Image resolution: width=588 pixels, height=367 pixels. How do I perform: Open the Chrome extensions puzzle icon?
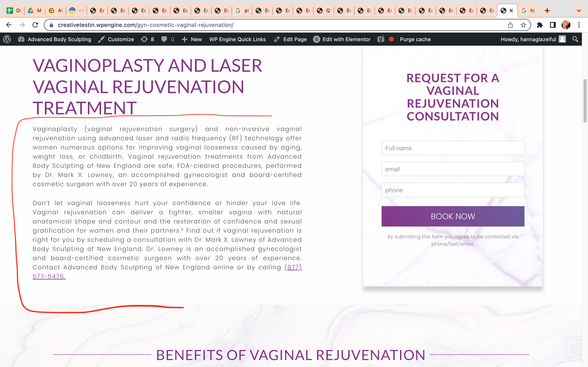[540, 25]
